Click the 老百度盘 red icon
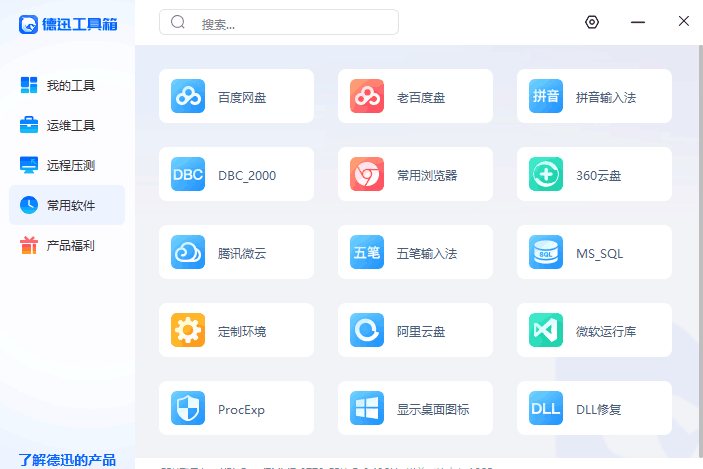Image resolution: width=703 pixels, height=469 pixels. point(367,97)
